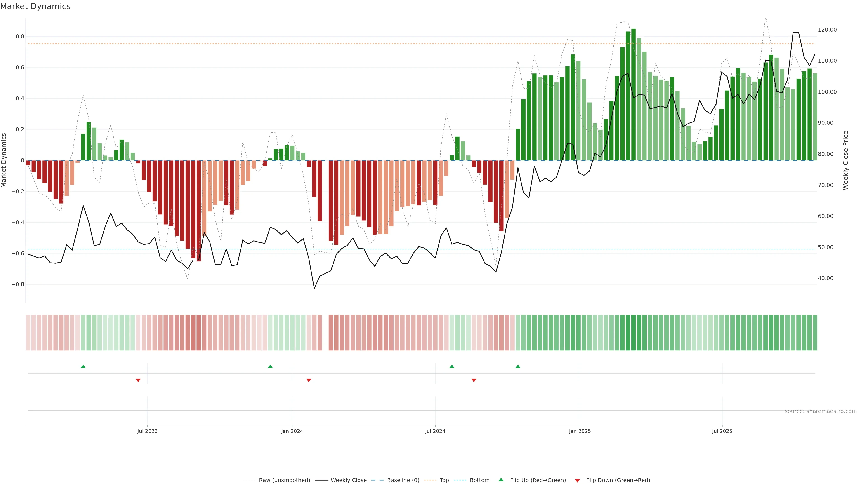Click the Jul 2023 x-axis label
This screenshot has width=868, height=488.
(x=147, y=431)
